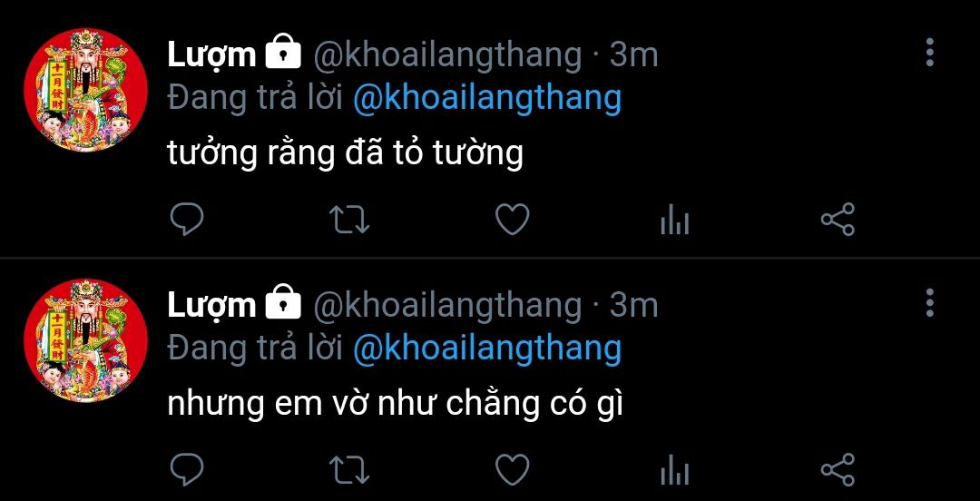
Task: Retweet the 'tưởng rằng đã tỏ tường' tweet
Action: coord(349,221)
